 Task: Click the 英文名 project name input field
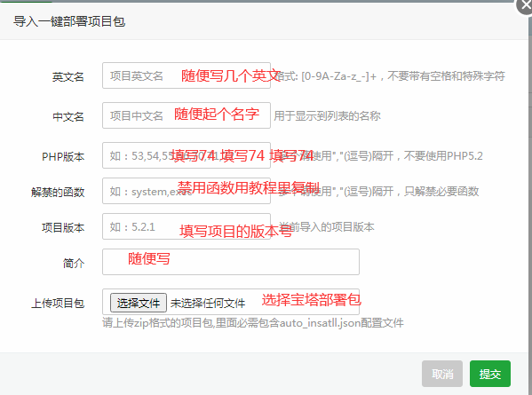[x=187, y=75]
